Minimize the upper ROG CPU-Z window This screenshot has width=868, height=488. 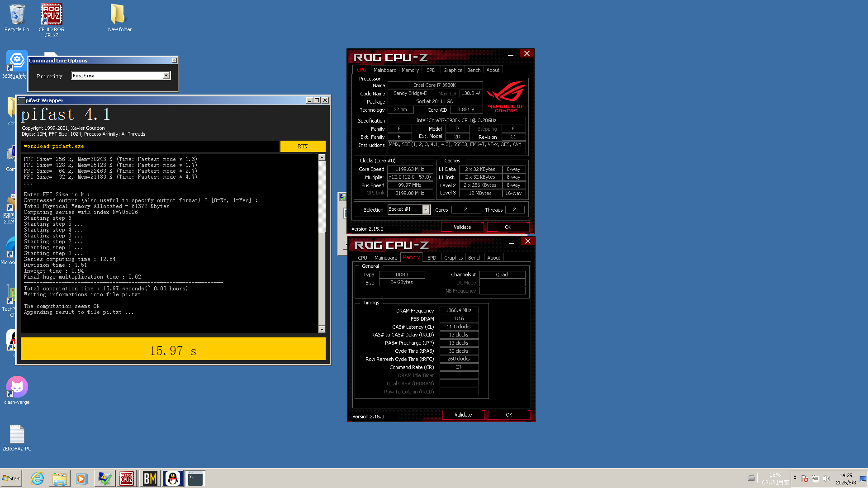(x=511, y=55)
